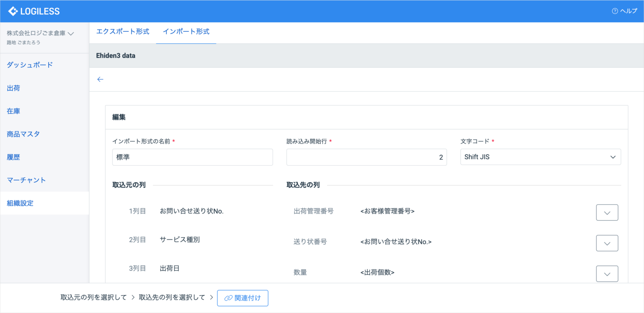644x313 pixels.
Task: Open ダッシュボード in the sidebar
Action: (x=30, y=65)
